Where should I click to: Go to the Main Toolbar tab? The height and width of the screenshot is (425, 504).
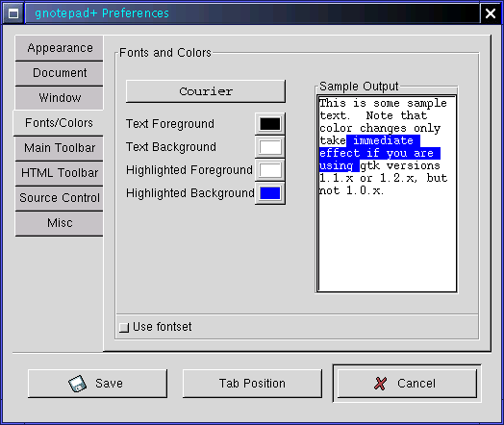point(60,148)
